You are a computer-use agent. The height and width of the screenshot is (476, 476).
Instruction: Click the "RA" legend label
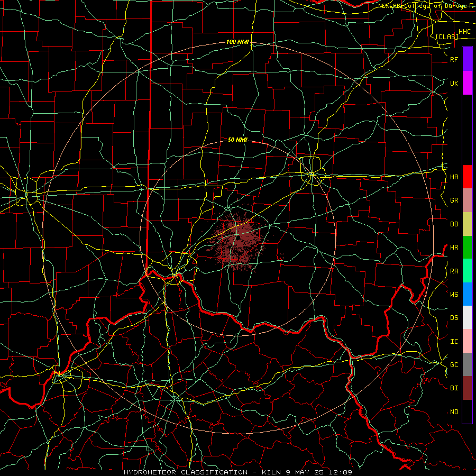pyautogui.click(x=454, y=271)
